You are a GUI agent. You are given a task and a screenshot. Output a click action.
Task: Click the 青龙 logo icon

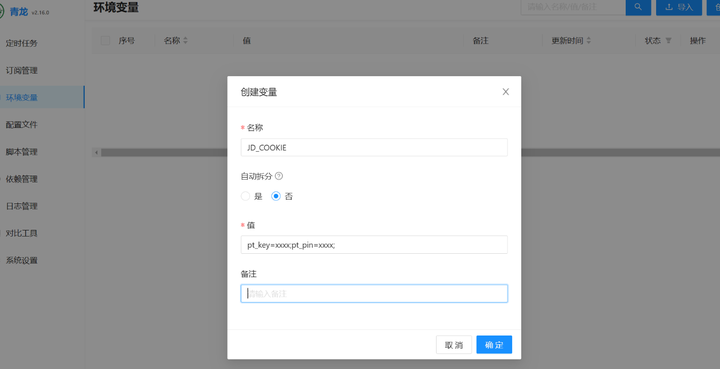click(x=1, y=11)
